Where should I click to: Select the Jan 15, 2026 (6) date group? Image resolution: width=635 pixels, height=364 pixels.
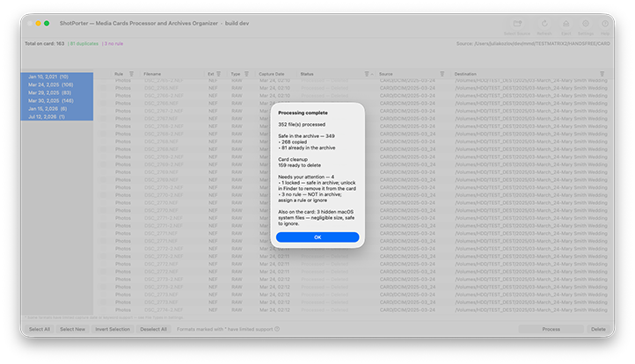pos(56,109)
